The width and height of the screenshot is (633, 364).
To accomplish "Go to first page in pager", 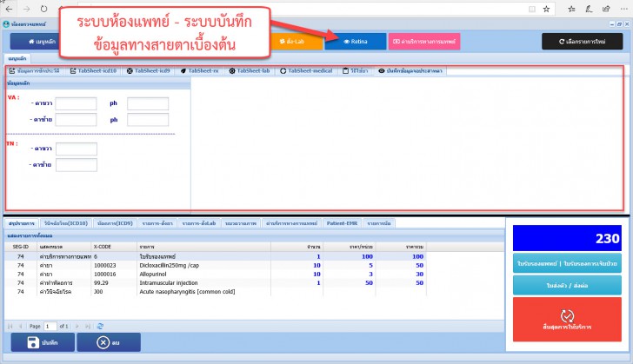I will [10, 326].
